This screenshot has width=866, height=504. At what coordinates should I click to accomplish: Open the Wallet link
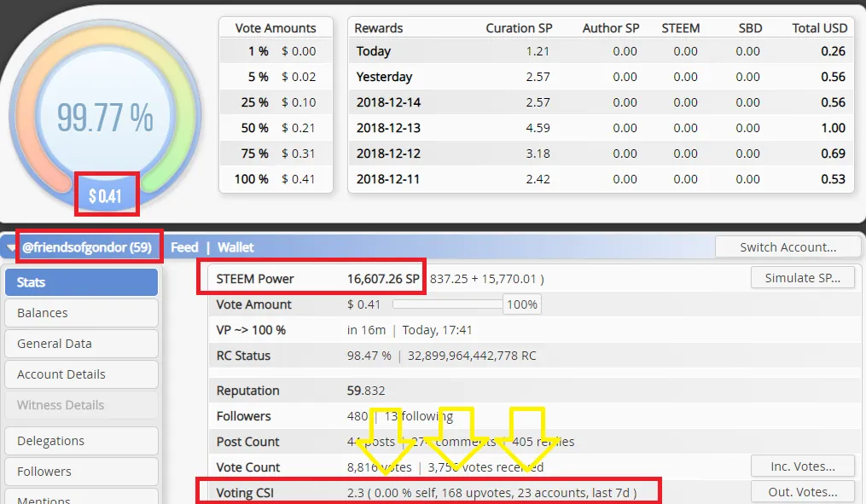(235, 247)
